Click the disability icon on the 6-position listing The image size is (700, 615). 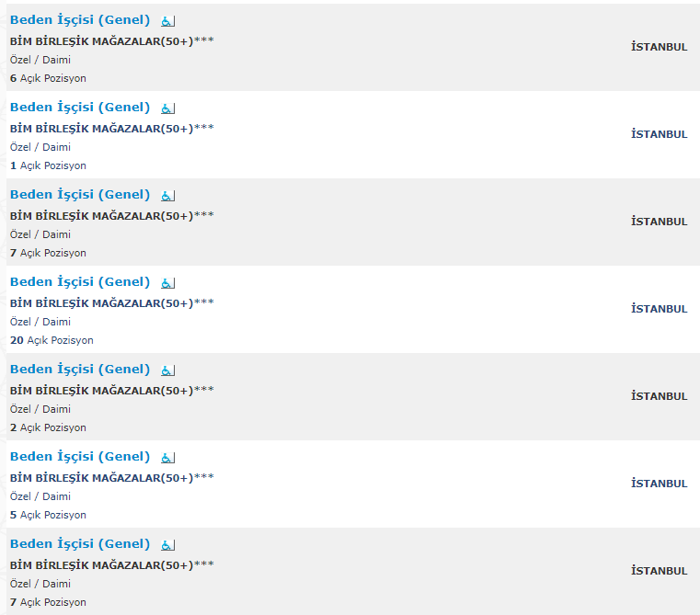167,21
